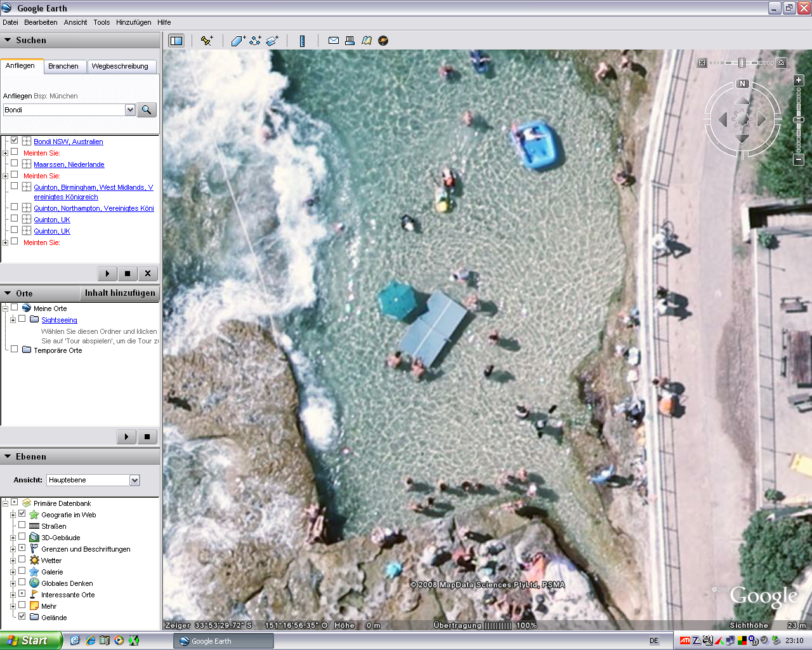Viewport: 812px width, 650px height.
Task: Collapse the Suchen panel header
Action: coord(8,40)
